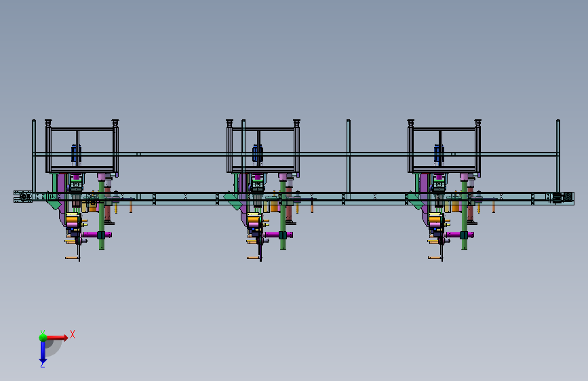The height and width of the screenshot is (381, 588).
Task: Select the magenta horizontal rod under the left station
Action: [x=97, y=235]
